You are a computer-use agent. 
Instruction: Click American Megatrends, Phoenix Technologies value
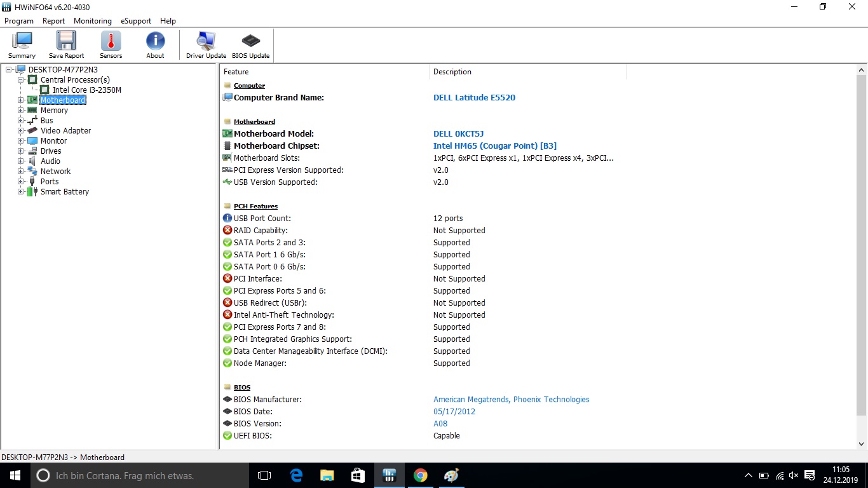click(511, 400)
